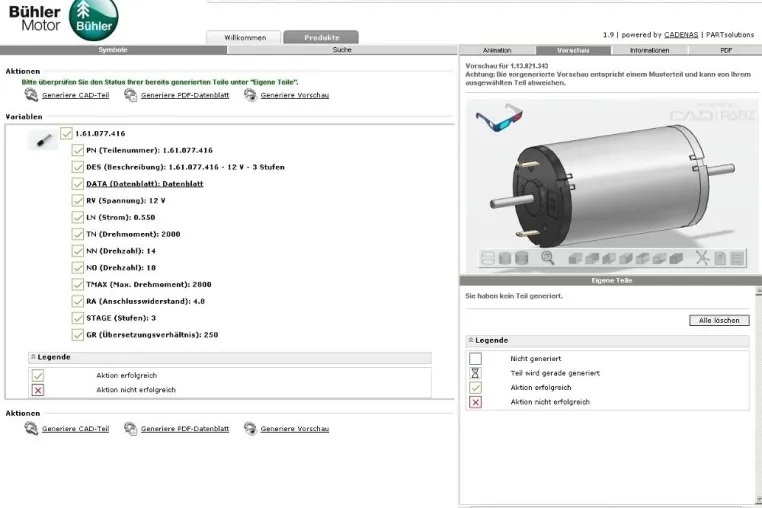
Task: Collapse the Legende section under Variablen
Action: tap(33, 357)
